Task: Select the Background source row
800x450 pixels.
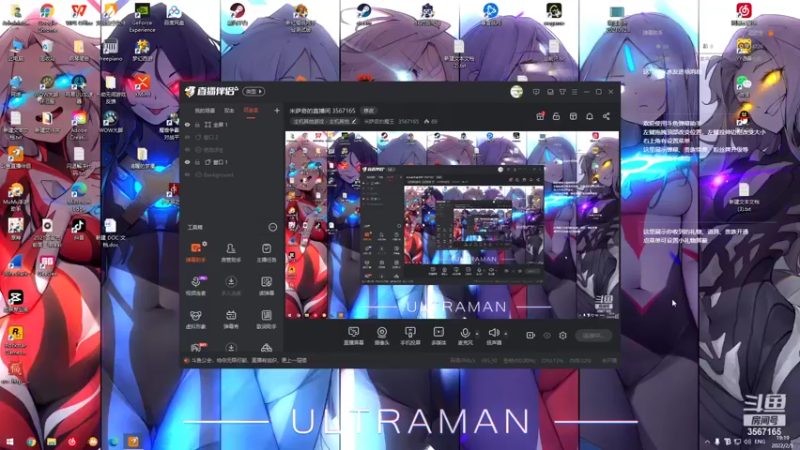Action: [232, 175]
